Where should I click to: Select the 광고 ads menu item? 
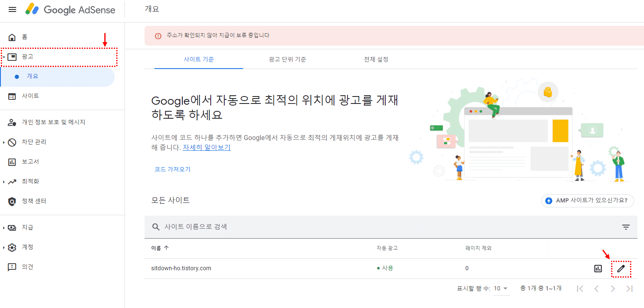click(60, 57)
